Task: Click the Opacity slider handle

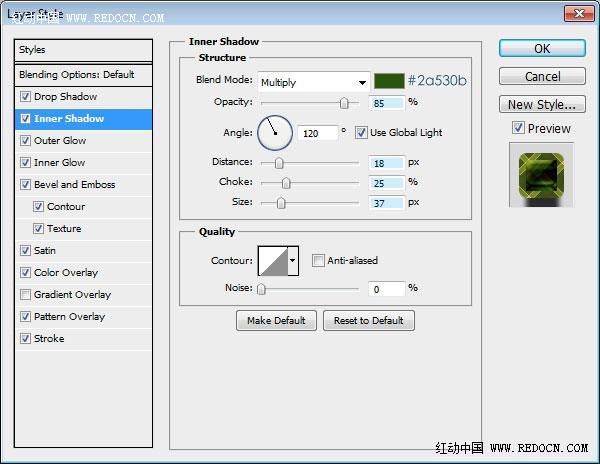Action: tap(344, 103)
